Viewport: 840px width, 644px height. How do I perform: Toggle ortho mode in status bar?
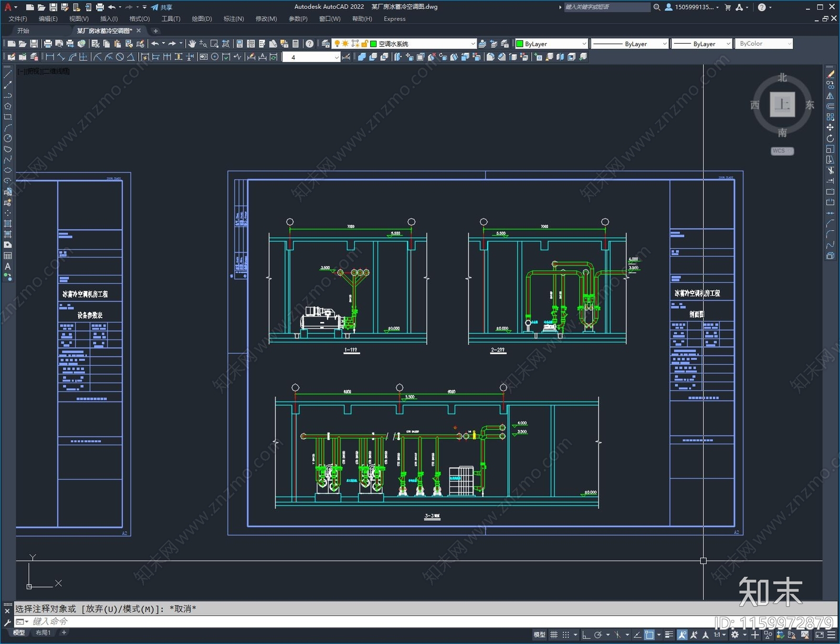[586, 635]
